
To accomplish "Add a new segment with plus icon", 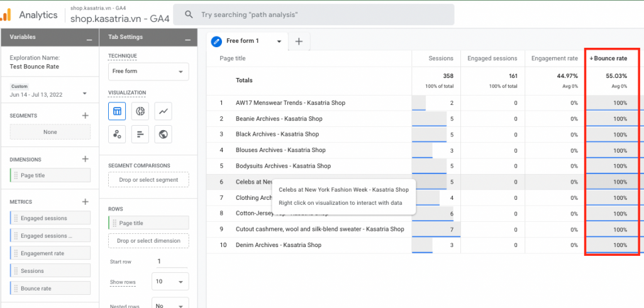I will click(86, 116).
